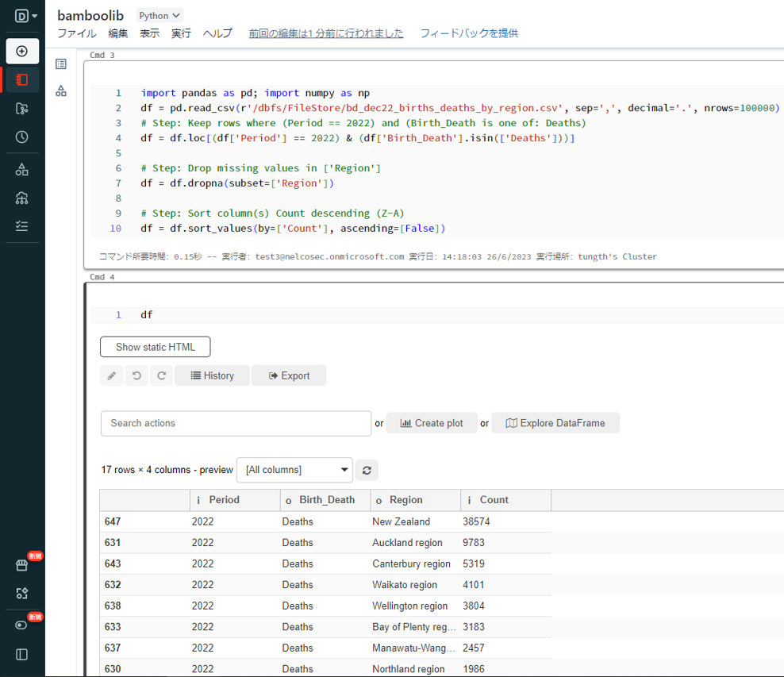Click the bamboolib undo arrow icon
The width and height of the screenshot is (784, 677).
click(136, 375)
